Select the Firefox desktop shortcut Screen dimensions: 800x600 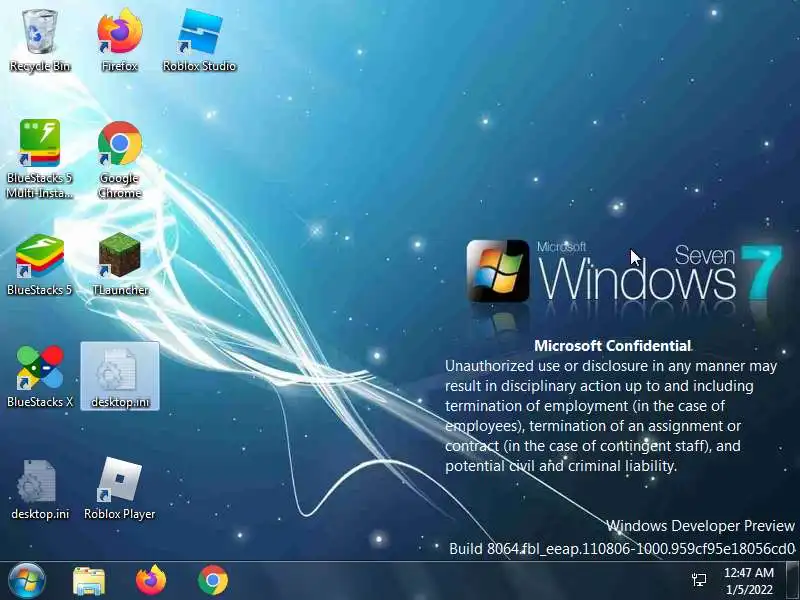tap(120, 41)
